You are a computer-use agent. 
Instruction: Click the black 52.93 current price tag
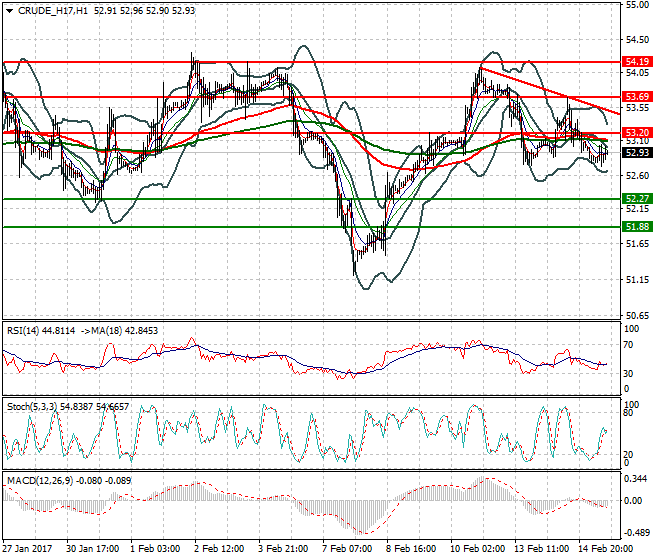[x=637, y=153]
